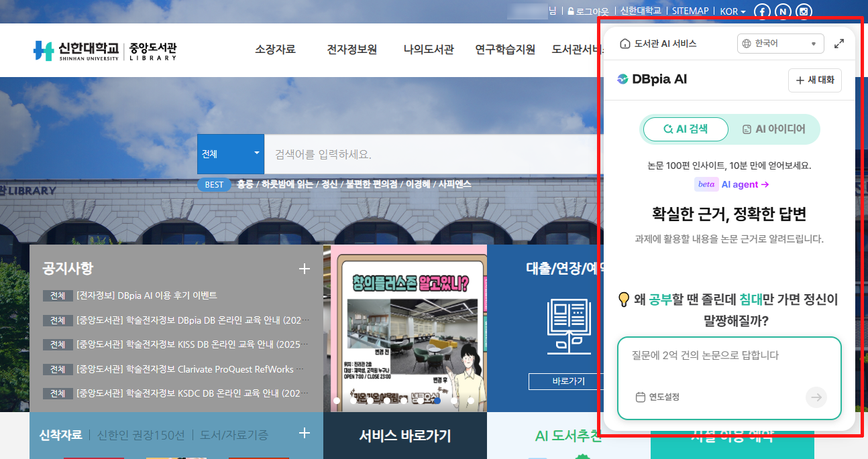Expand the AI panel to fullscreen

[x=838, y=44]
